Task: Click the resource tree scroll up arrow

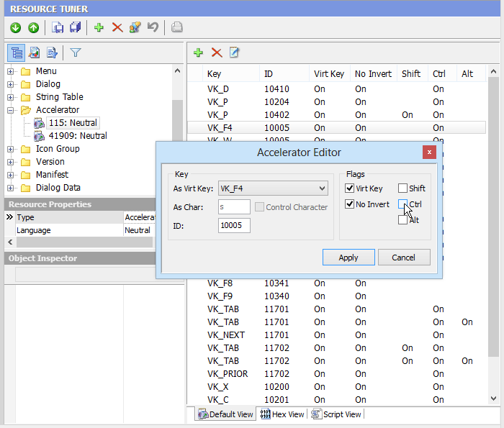Action: click(x=177, y=71)
